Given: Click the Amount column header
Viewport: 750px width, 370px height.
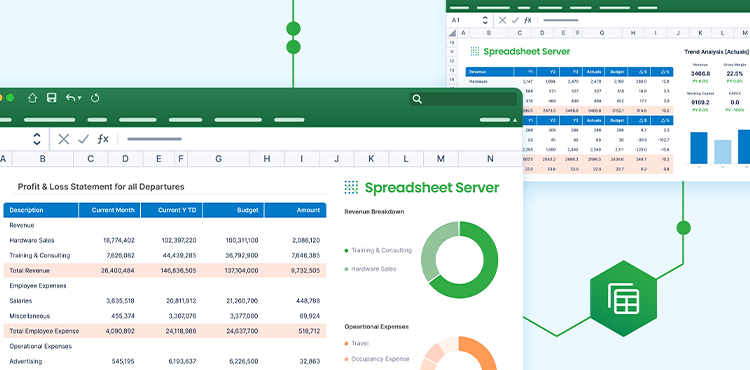Looking at the screenshot, I should (x=296, y=210).
